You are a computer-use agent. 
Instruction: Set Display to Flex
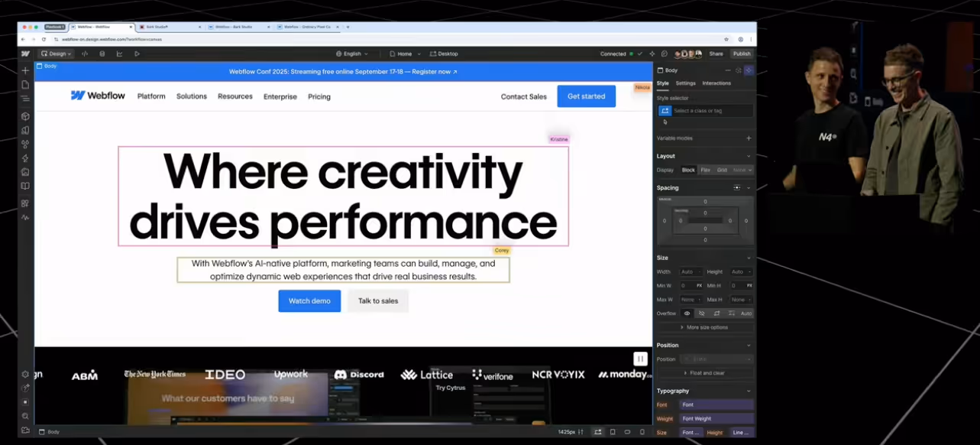click(706, 170)
